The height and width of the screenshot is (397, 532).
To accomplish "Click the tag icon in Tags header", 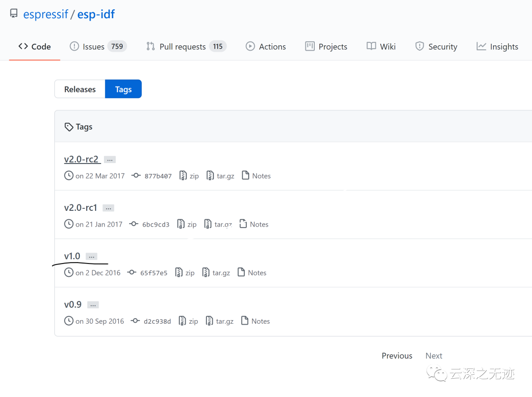I will (x=69, y=127).
